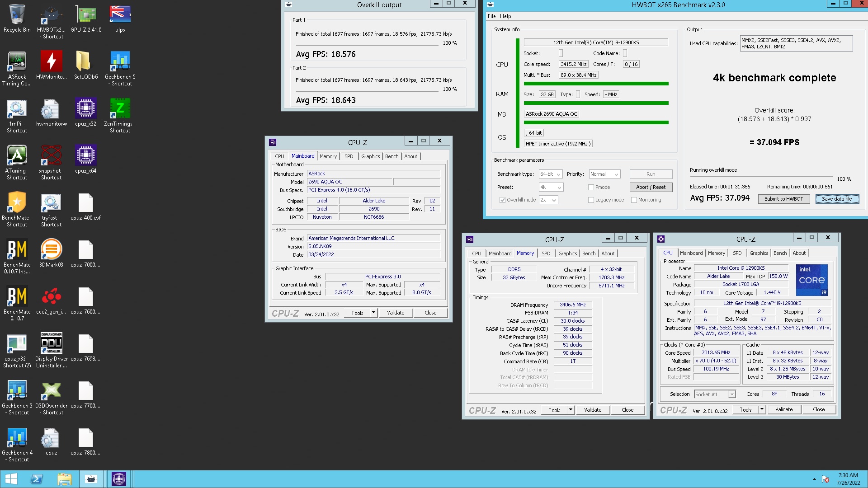
Task: Open File Explorer from the taskbar
Action: pyautogui.click(x=64, y=479)
